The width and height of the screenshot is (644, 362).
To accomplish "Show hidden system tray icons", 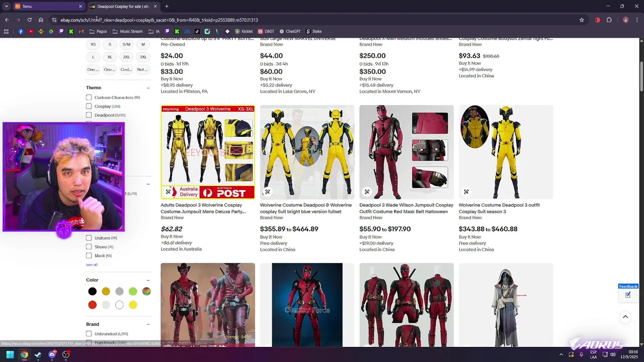I will pos(561,354).
